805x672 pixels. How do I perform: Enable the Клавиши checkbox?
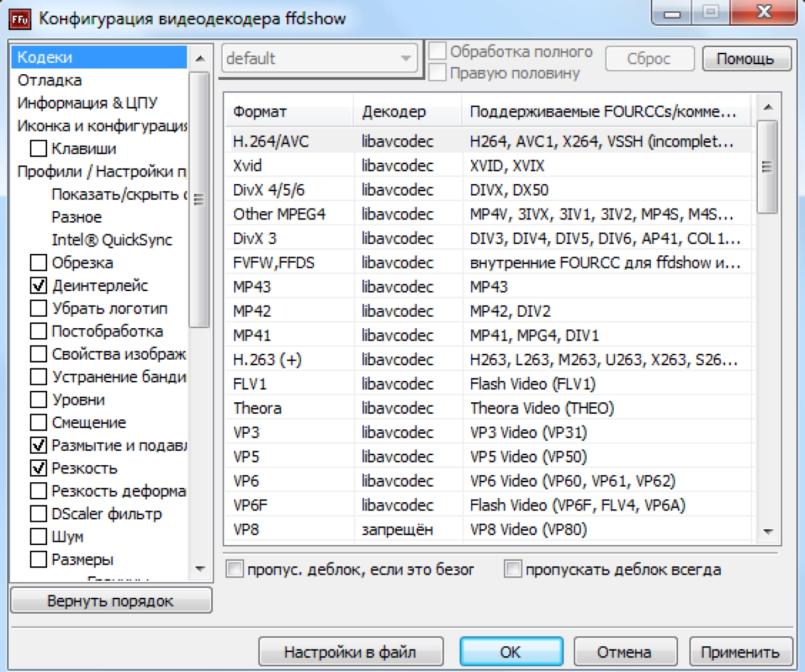pos(38,148)
